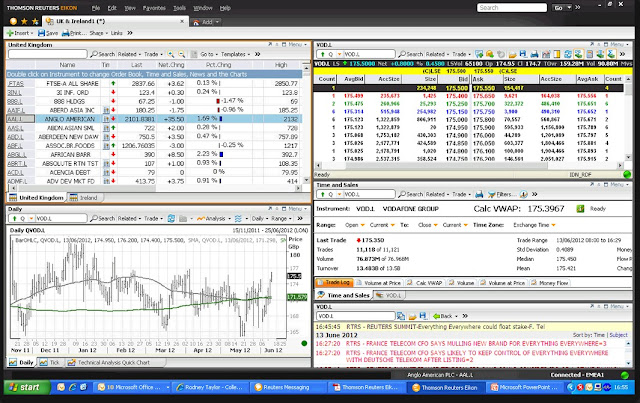Open the Daily interval dropdown in chart toolbar
Viewport: 640px width, 403px height.
(260, 218)
